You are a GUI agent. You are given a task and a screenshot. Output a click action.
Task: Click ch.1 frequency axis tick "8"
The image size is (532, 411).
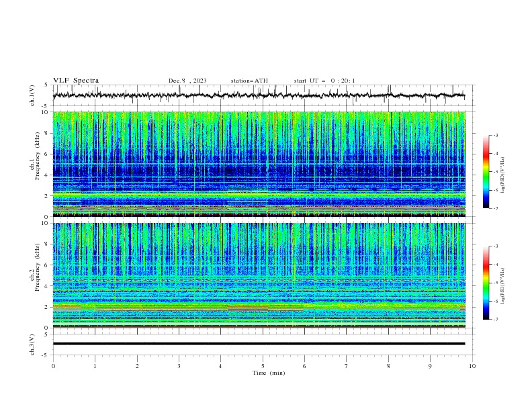(x=47, y=133)
